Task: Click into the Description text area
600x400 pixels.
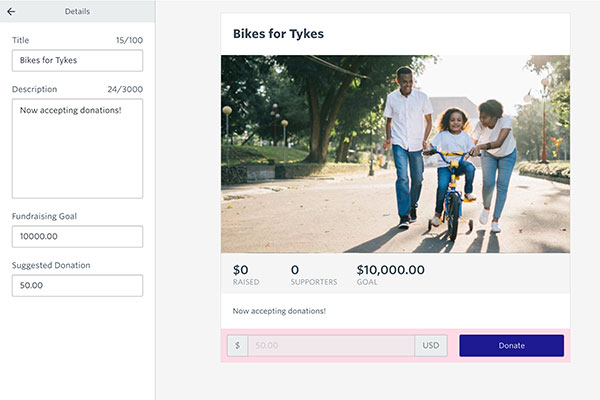Action: [77, 148]
